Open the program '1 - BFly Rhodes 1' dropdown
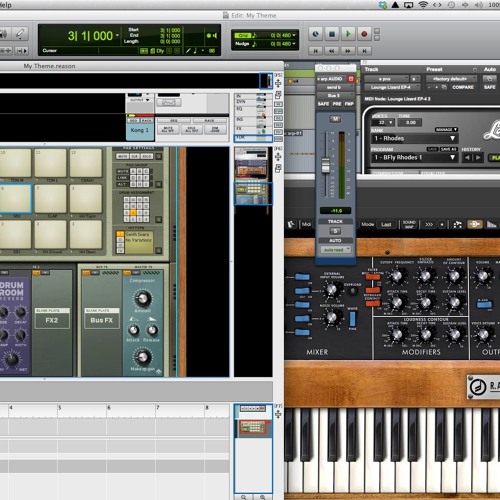This screenshot has width=500, height=500. click(415, 157)
